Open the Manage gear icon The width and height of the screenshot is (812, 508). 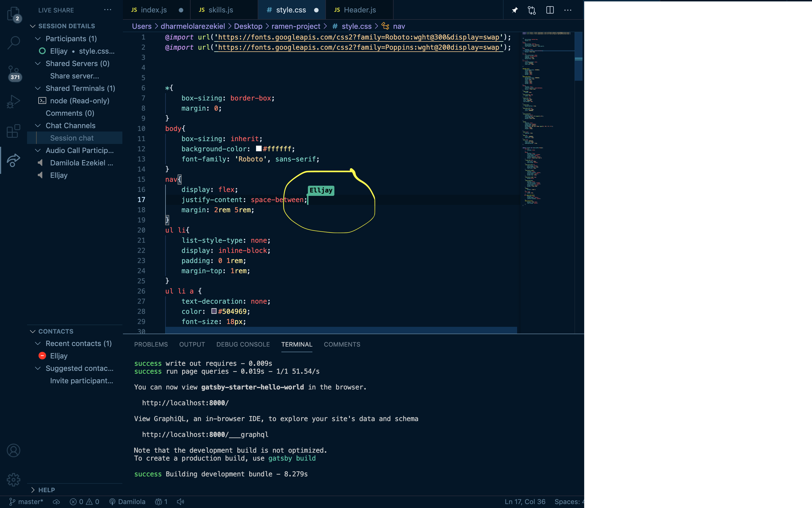pyautogui.click(x=14, y=479)
